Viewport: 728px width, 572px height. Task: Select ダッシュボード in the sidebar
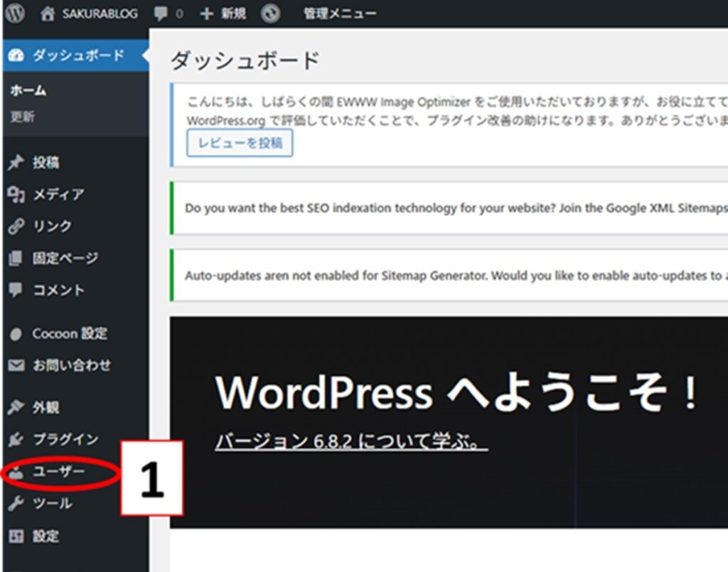[75, 55]
